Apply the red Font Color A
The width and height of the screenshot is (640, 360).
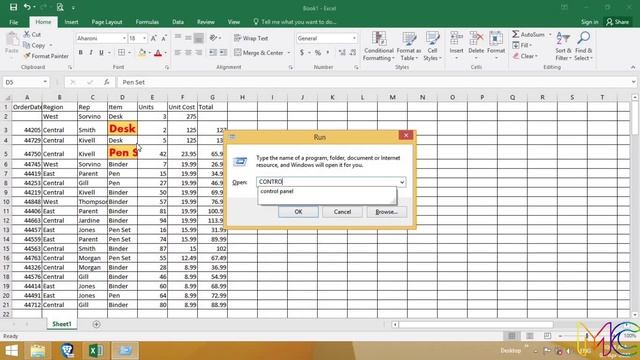(x=158, y=53)
